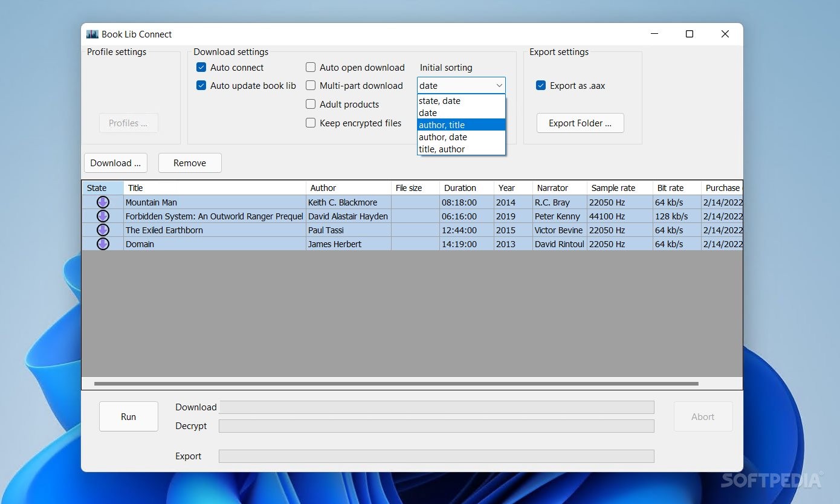Click the Remove button

pos(190,163)
